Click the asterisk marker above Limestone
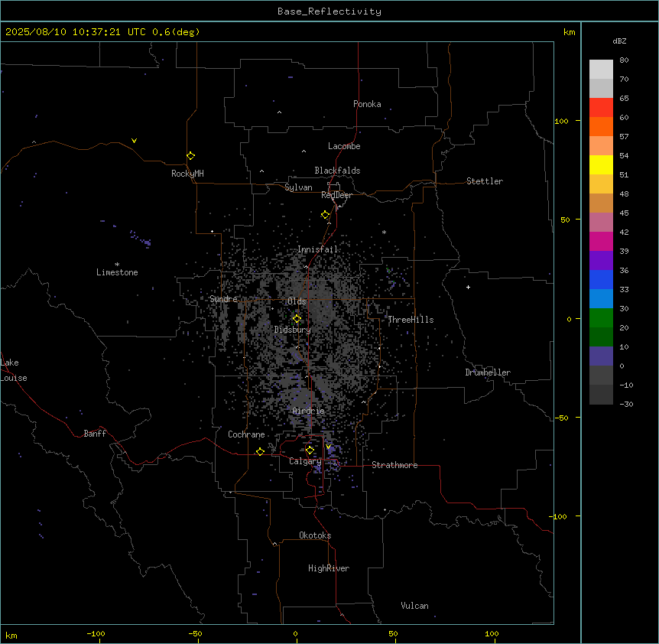Viewport: 659px width, 644px height. pos(117,265)
